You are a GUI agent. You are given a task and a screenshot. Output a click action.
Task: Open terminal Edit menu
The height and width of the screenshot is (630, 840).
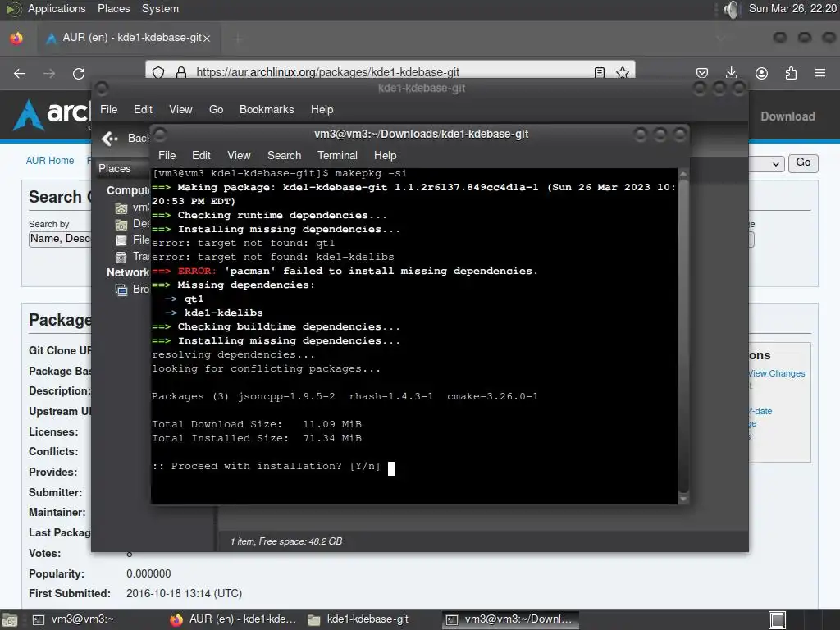(x=201, y=155)
